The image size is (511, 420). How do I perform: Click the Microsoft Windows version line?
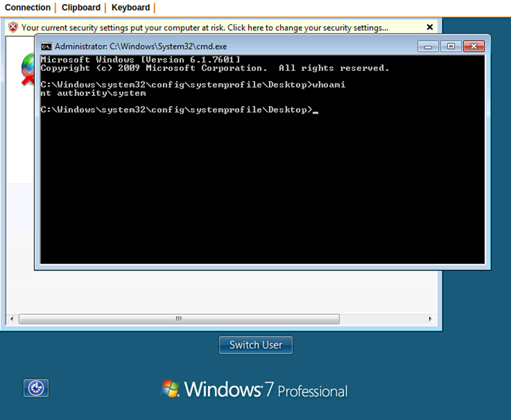(140, 60)
